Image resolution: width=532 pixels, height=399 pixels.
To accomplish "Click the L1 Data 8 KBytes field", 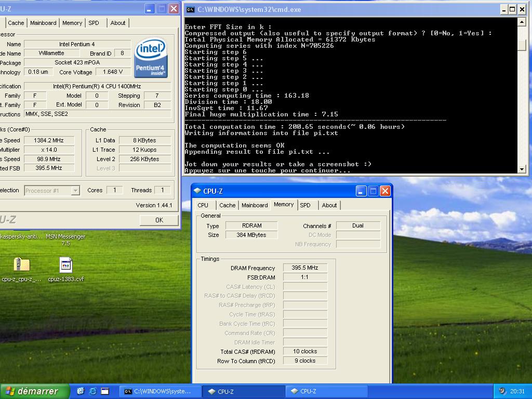I will click(x=145, y=140).
